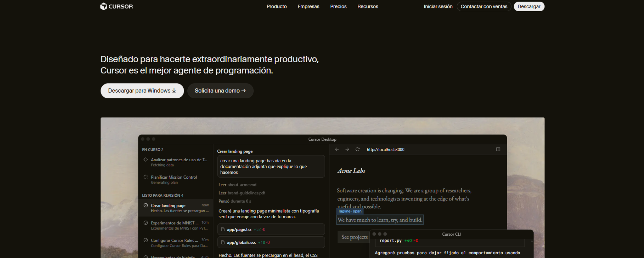Click the 'Pensó durante 6 s' line
This screenshot has width=644, height=258.
click(x=235, y=201)
